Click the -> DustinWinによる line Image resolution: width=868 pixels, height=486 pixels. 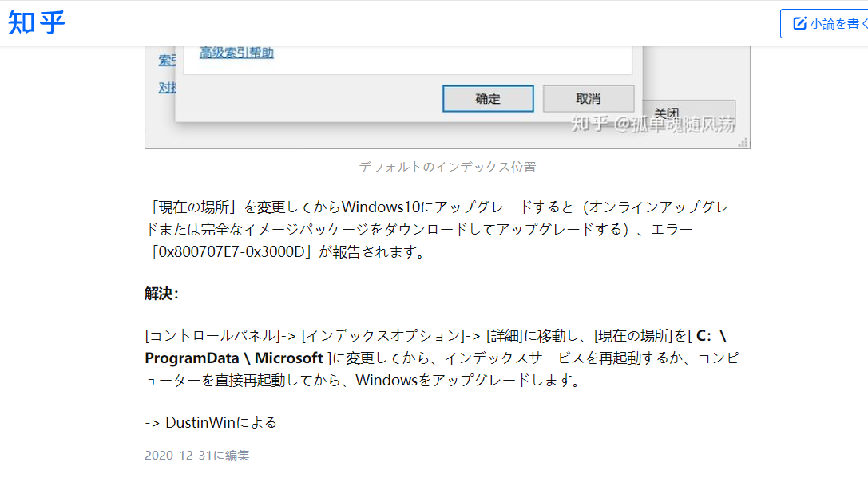[x=211, y=422]
